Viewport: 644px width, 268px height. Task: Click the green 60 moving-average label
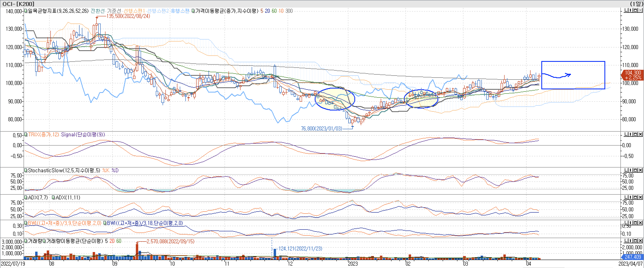(274, 11)
